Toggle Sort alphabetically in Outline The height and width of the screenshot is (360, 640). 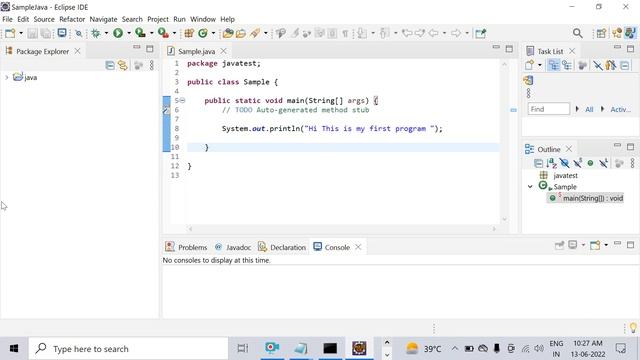click(x=551, y=163)
